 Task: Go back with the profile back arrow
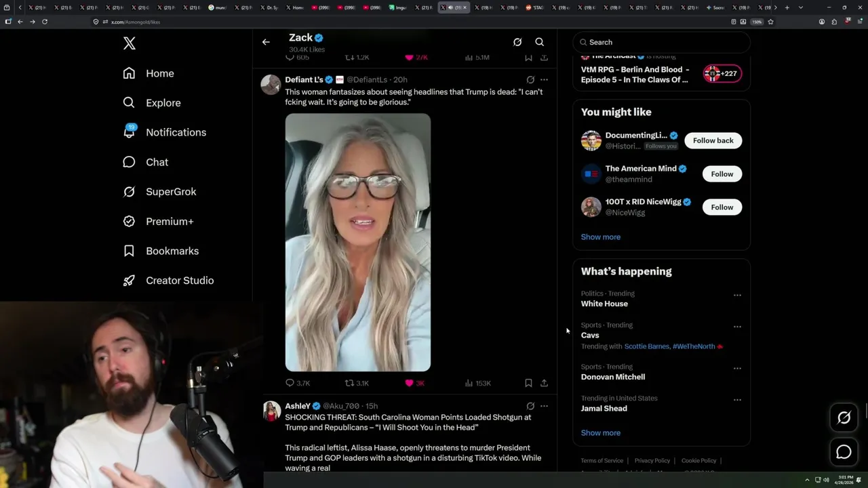coord(266,42)
